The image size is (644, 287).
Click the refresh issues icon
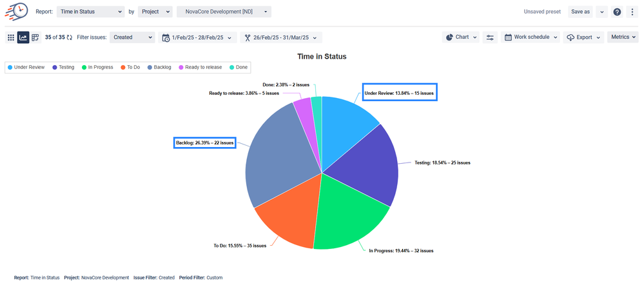click(70, 37)
